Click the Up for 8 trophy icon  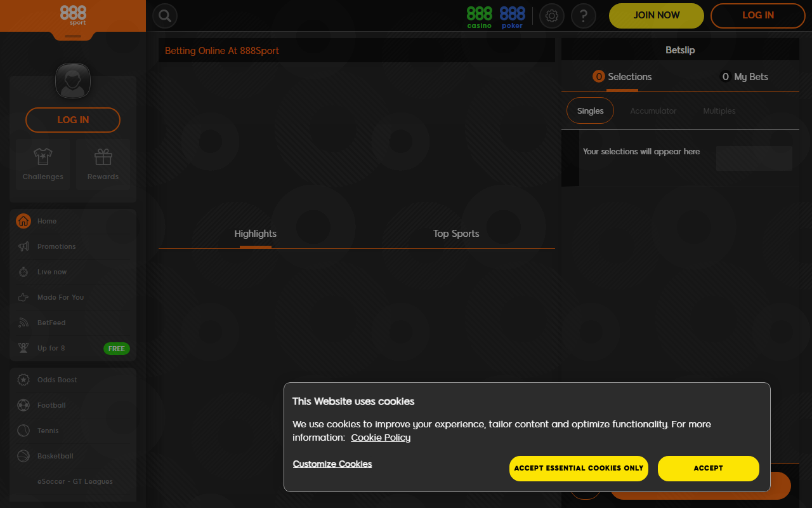(x=23, y=348)
